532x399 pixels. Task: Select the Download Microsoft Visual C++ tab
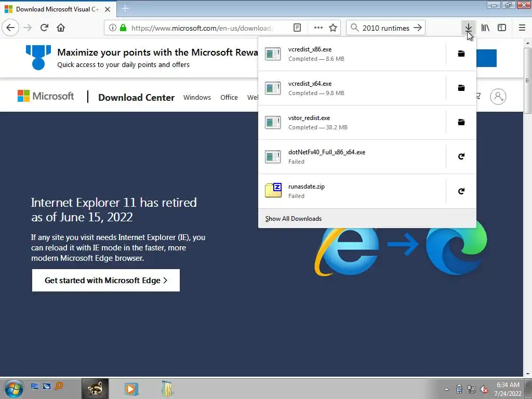click(58, 9)
